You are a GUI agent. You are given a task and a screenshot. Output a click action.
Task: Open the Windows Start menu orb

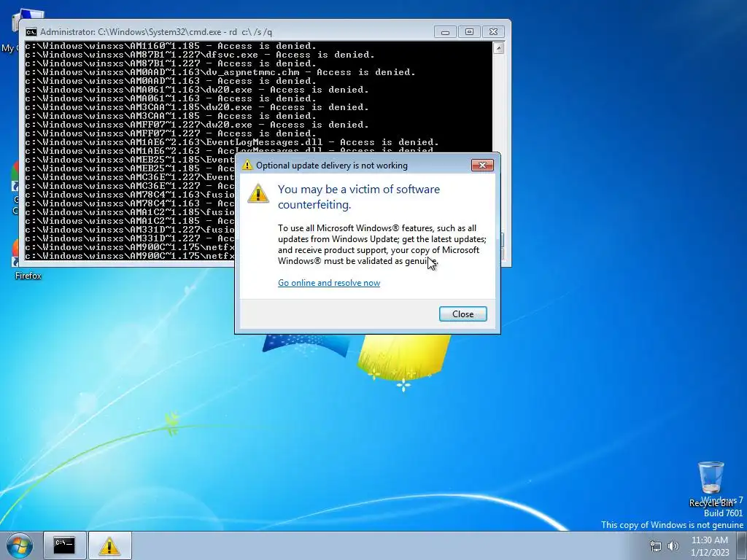tap(20, 545)
